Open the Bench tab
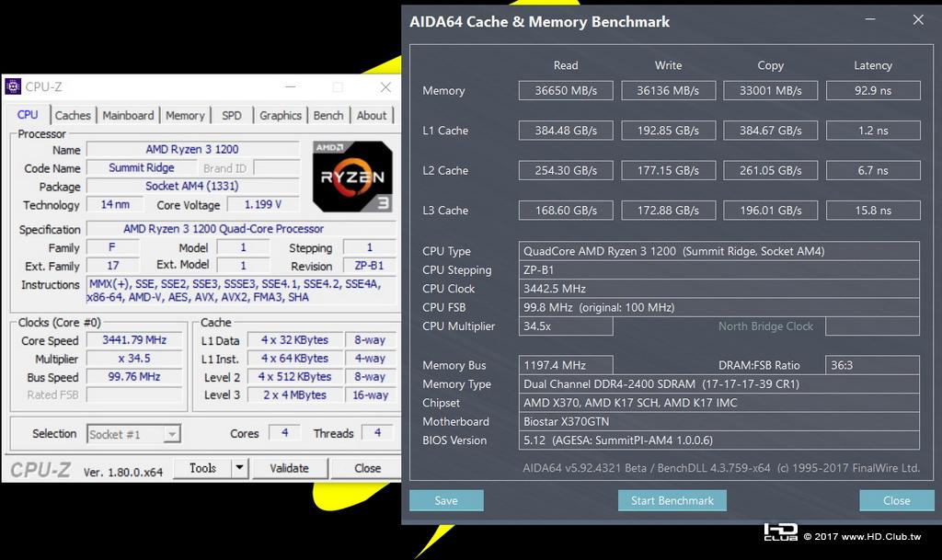The width and height of the screenshot is (942, 560). coord(328,115)
